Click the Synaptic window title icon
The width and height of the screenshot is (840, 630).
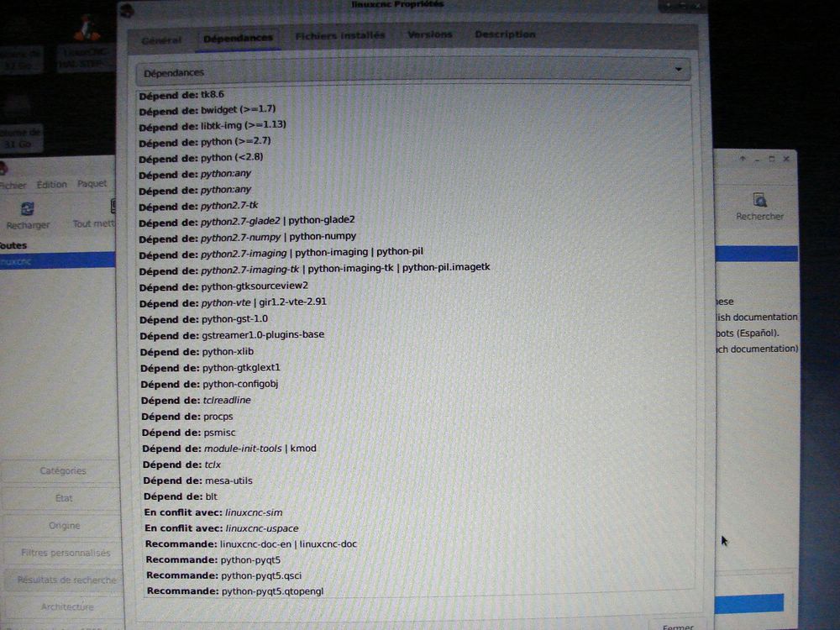click(3, 169)
